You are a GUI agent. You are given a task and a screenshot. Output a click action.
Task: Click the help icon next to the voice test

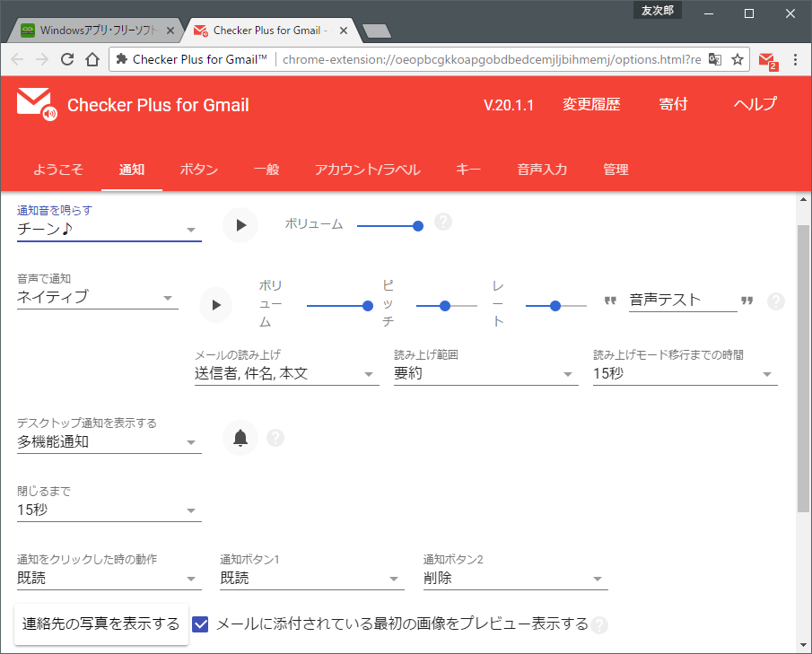click(x=775, y=301)
